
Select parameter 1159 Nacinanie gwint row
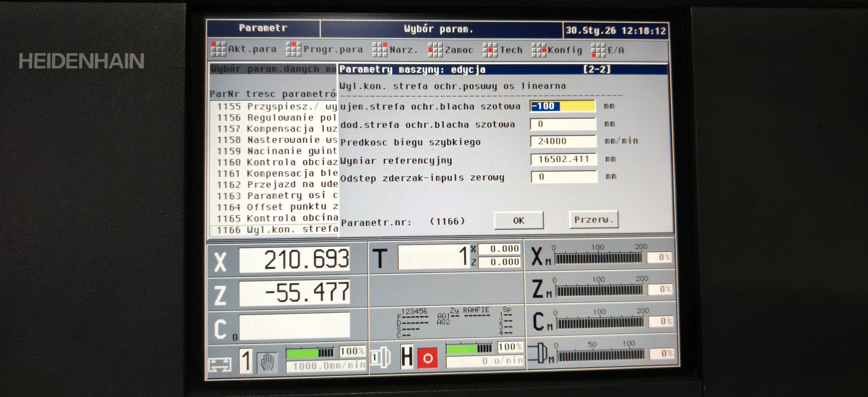pyautogui.click(x=274, y=151)
